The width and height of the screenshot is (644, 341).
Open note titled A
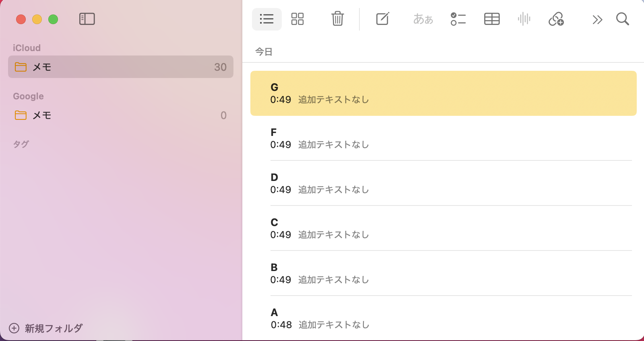[443, 318]
